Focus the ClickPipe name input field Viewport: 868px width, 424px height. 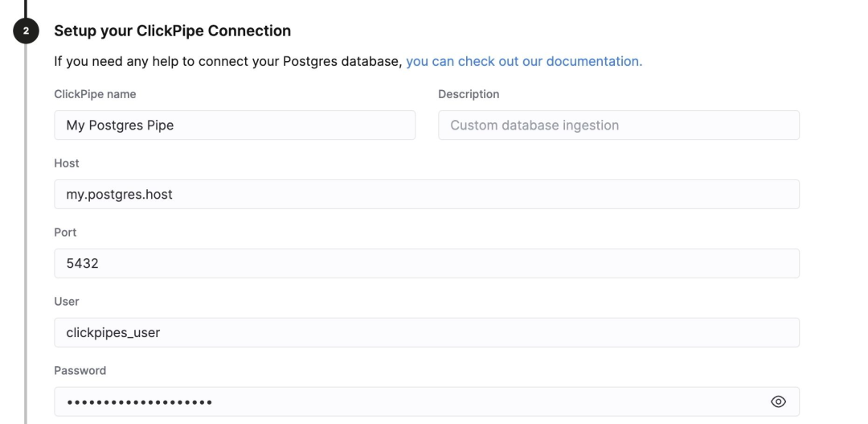235,126
